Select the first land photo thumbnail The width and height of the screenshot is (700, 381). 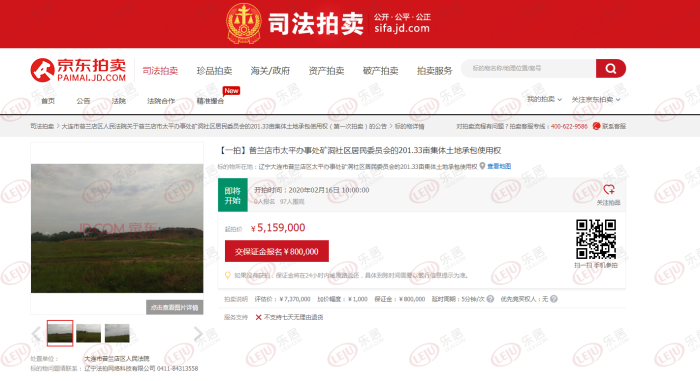click(60, 333)
